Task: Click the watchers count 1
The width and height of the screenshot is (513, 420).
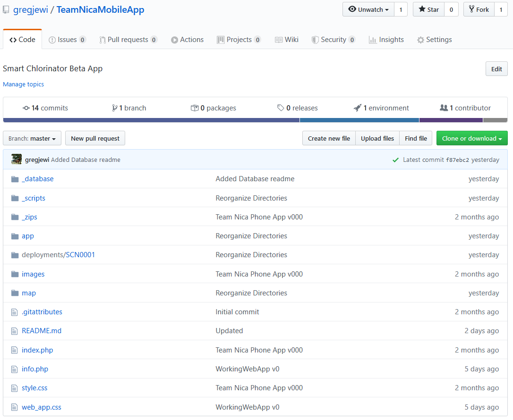Action: point(401,9)
